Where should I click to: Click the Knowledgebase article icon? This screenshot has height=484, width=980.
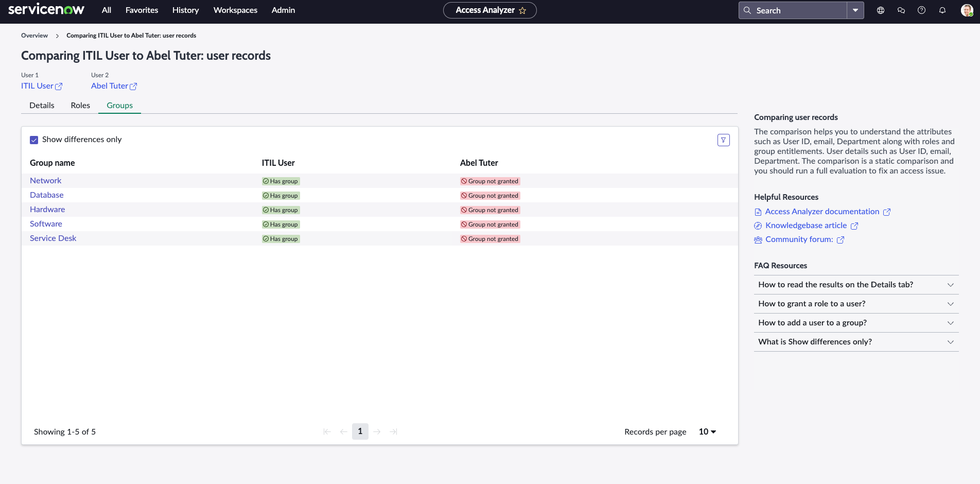point(758,226)
